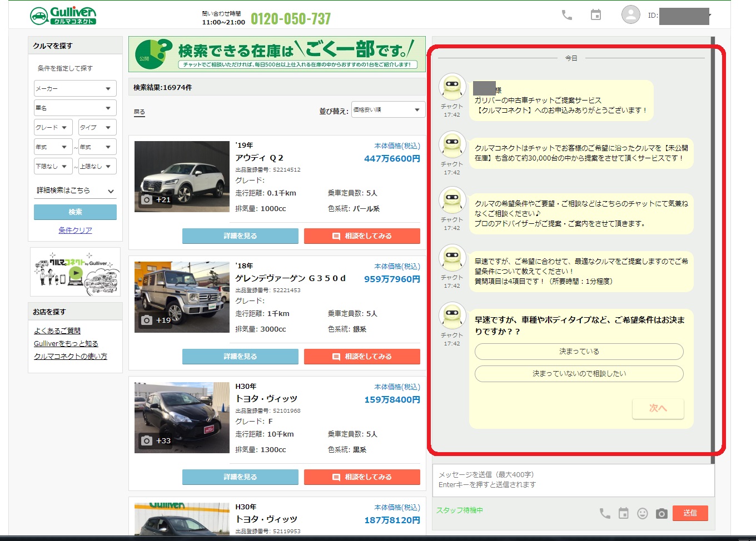The height and width of the screenshot is (541, 756).
Task: Open the ゲレンデヴァーゲン G350d photo
Action: tap(182, 297)
